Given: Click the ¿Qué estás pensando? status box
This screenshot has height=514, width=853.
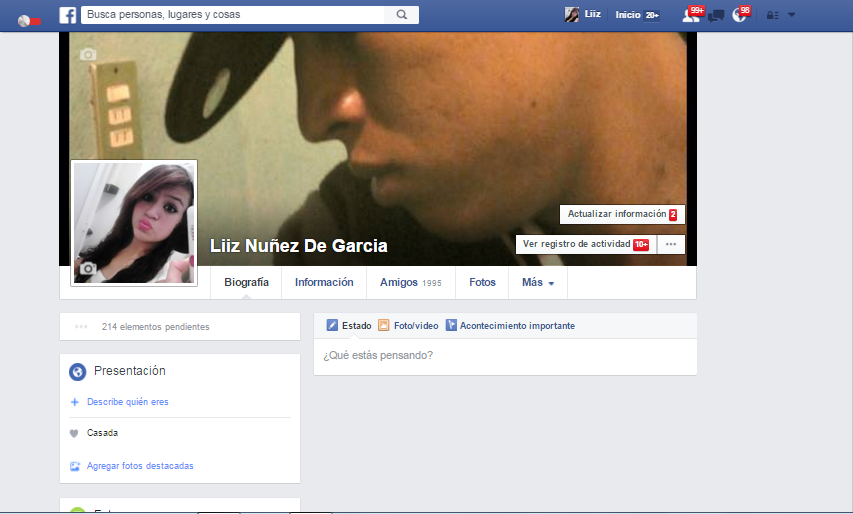Looking at the screenshot, I should [505, 356].
